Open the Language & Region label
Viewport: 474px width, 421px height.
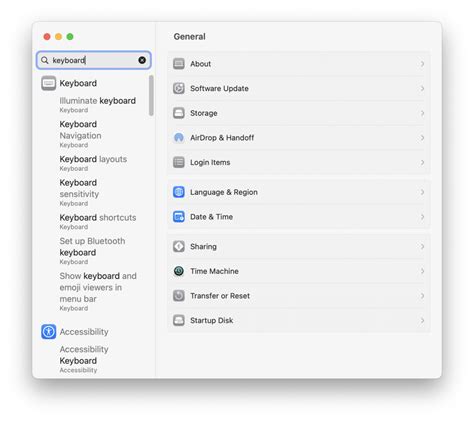click(x=224, y=192)
